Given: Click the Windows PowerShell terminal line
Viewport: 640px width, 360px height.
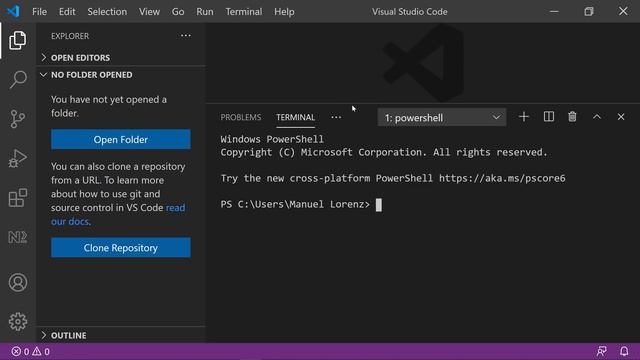Looking at the screenshot, I should coord(272,139).
